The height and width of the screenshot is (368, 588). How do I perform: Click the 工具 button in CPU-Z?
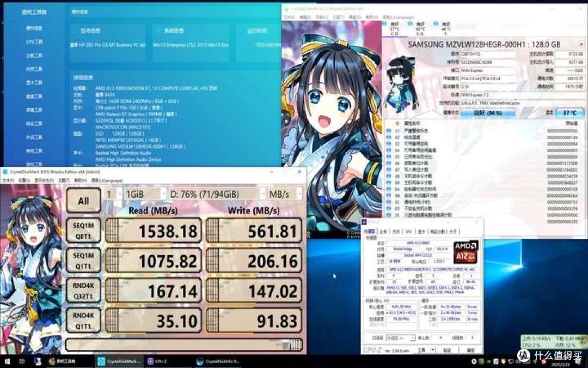(421, 350)
